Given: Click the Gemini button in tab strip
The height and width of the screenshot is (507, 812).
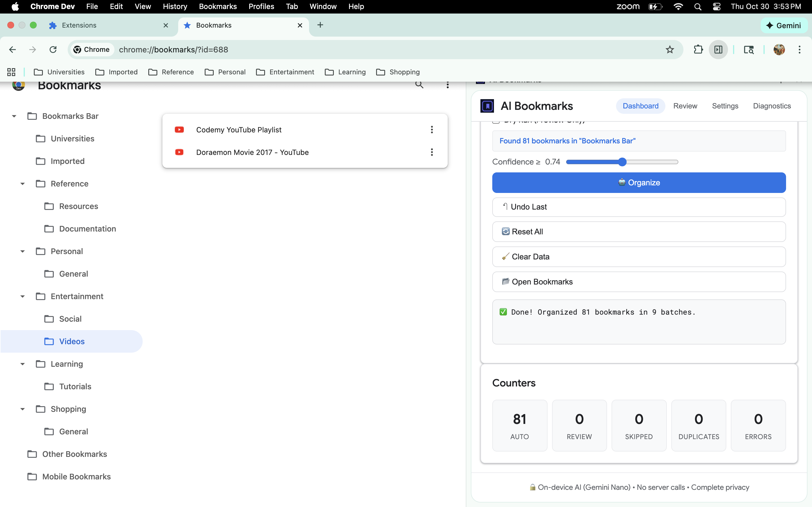Looking at the screenshot, I should [x=784, y=25].
